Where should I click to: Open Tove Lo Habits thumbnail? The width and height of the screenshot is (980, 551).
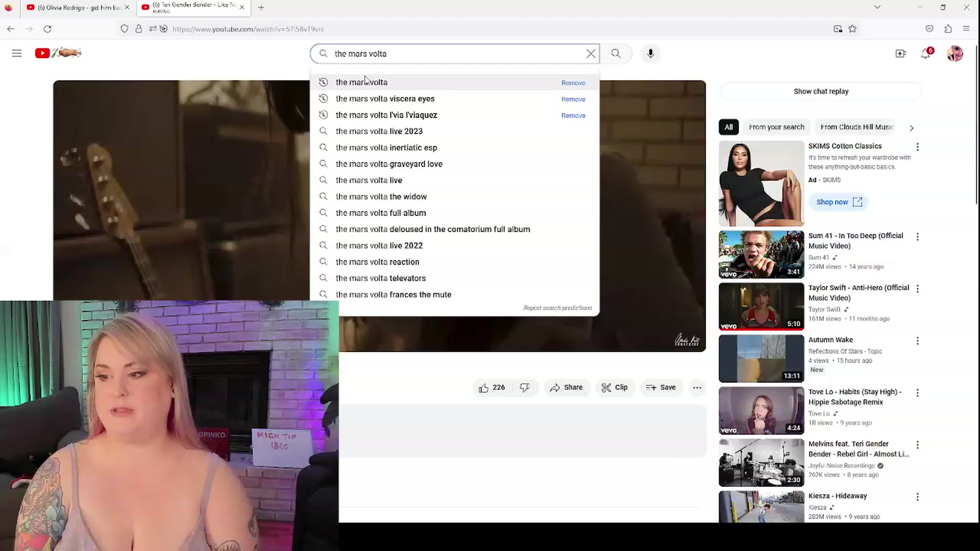point(761,411)
